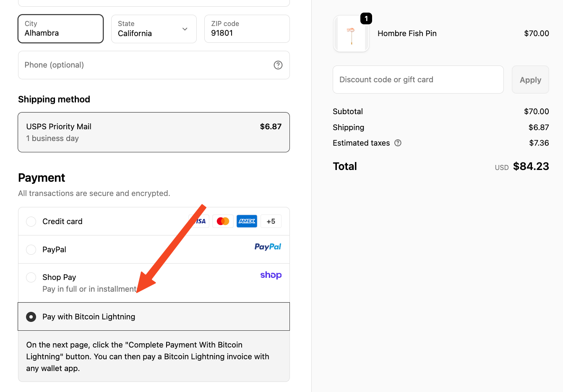Click the +5 additional card brands badge
Viewport: 563px width, 392px height.
pyautogui.click(x=271, y=221)
